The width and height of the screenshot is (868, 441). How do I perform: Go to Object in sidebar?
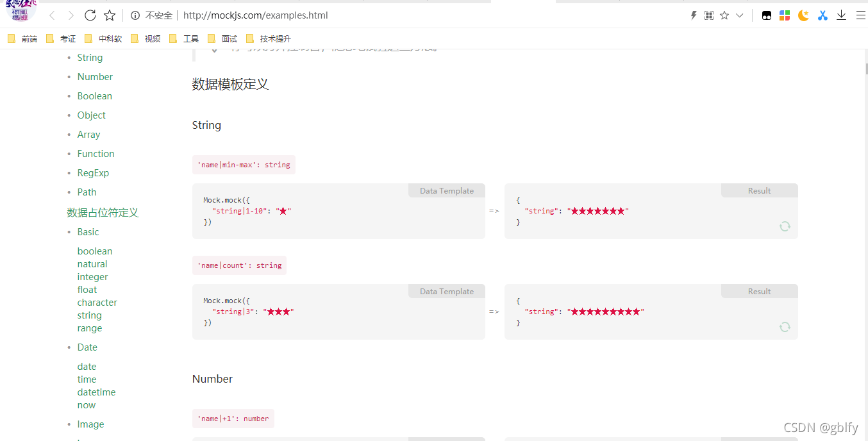click(x=92, y=115)
